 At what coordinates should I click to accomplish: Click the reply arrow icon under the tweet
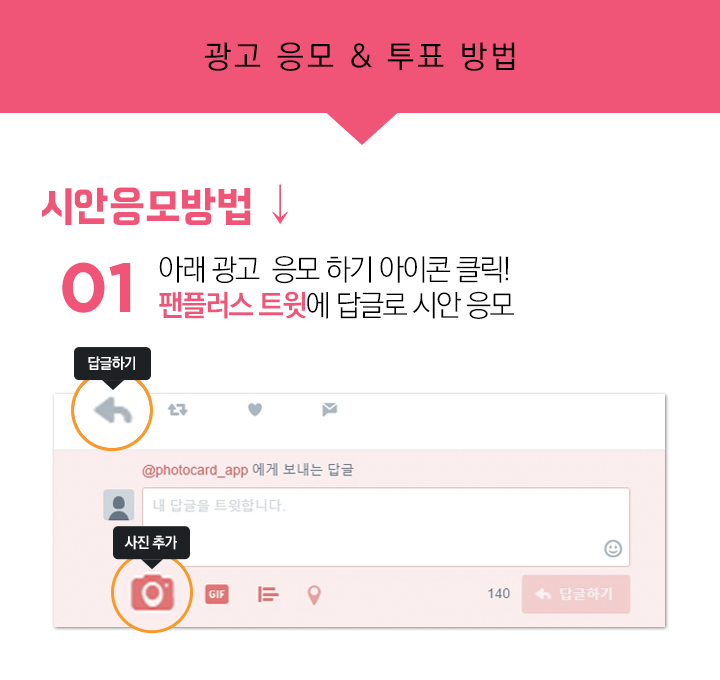[113, 410]
